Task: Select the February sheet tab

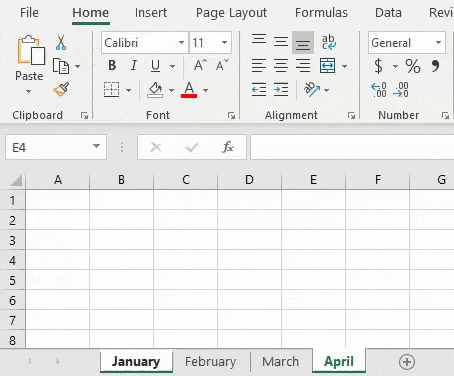Action: pos(211,362)
